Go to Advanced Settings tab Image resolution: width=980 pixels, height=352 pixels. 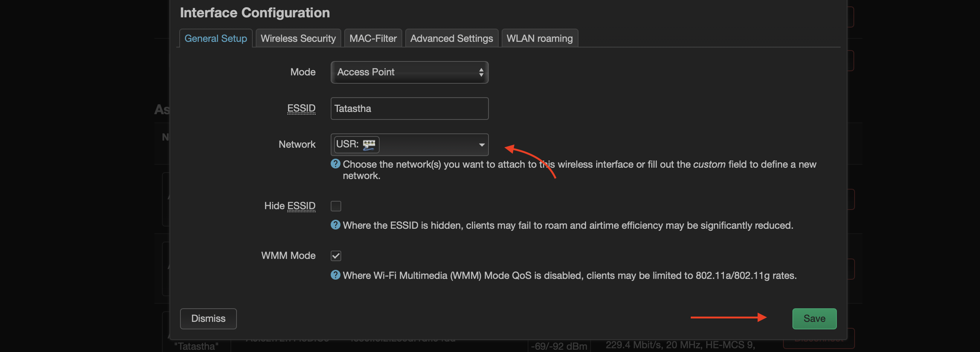coord(451,38)
